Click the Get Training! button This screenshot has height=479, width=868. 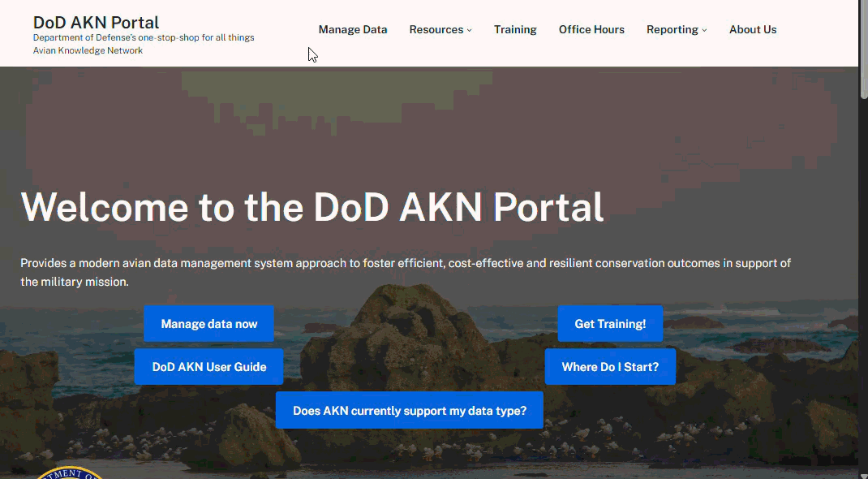(610, 323)
